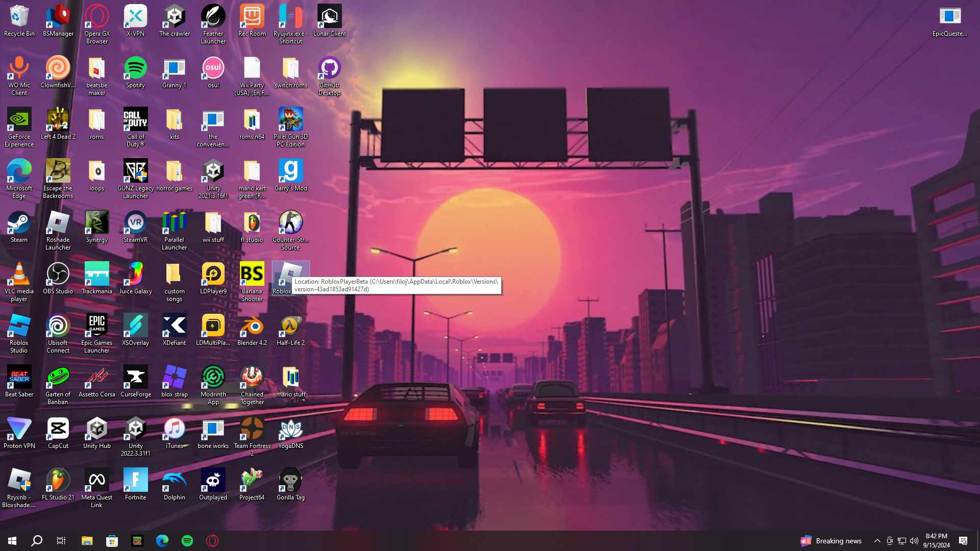
Task: Open the notification center
Action: [963, 541]
